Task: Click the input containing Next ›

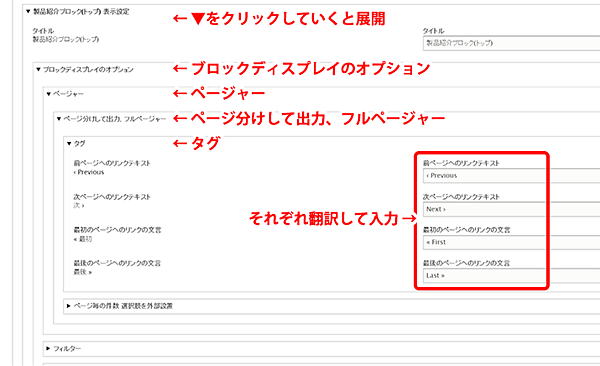Action: point(511,209)
